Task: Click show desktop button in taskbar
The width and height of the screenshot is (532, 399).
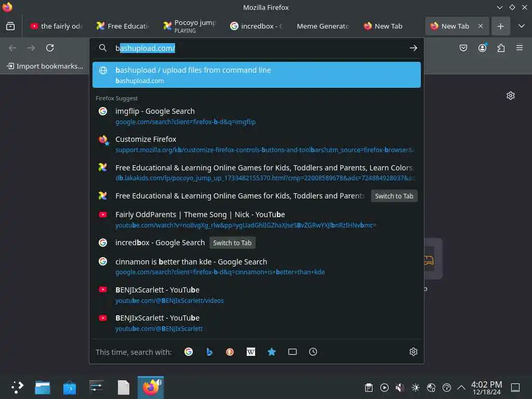Action: click(x=515, y=388)
